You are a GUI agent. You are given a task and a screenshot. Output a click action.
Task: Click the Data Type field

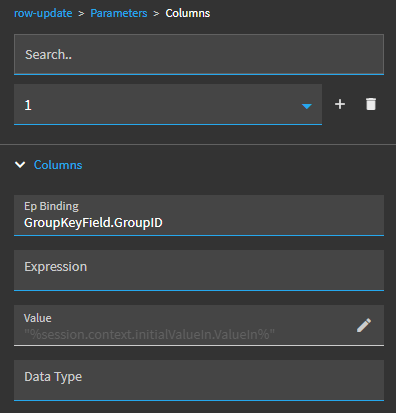[199, 380]
